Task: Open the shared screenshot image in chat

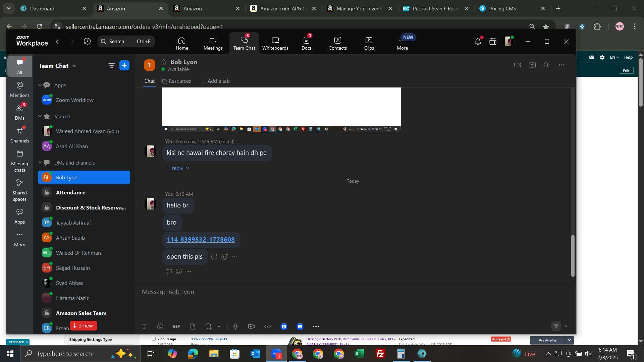Action: pyautogui.click(x=281, y=110)
